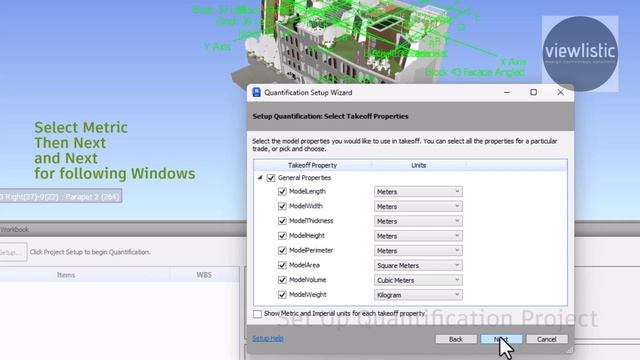Click the Quantification Workbook panel title
Viewport: 640px width, 360px height.
tap(14, 230)
